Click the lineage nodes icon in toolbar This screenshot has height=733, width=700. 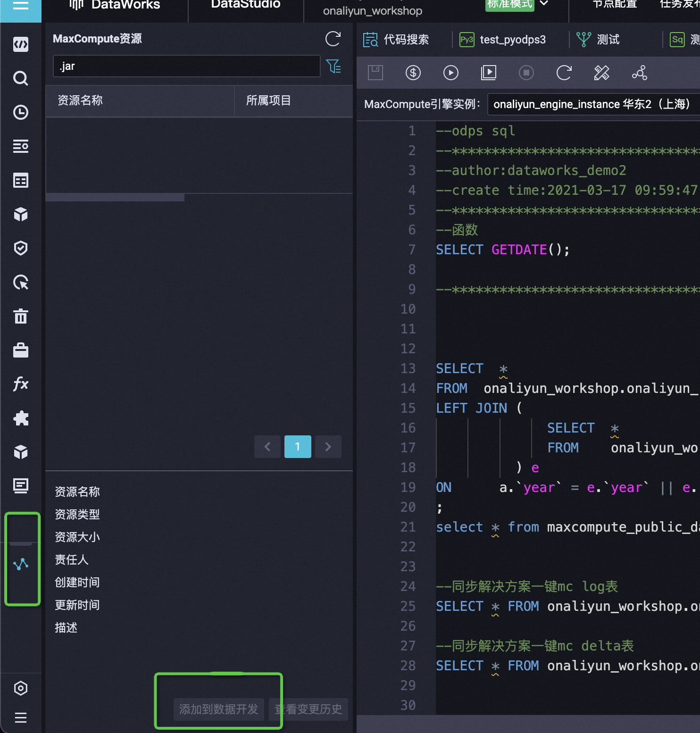point(640,73)
